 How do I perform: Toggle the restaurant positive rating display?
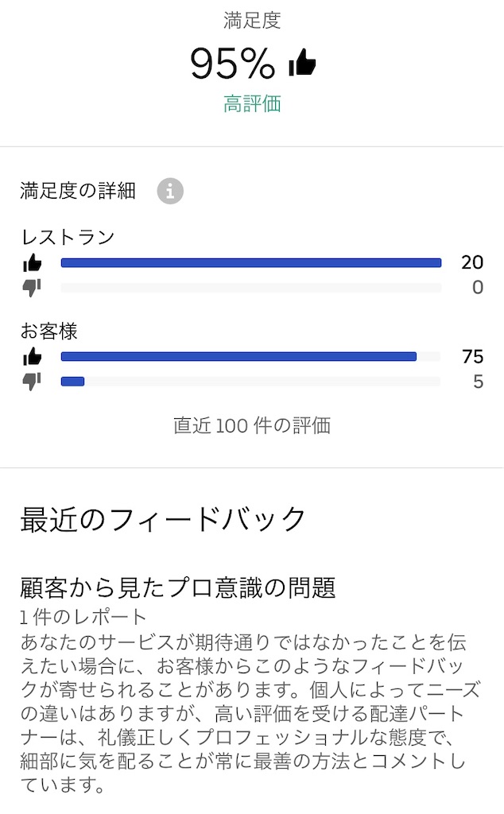(251, 260)
